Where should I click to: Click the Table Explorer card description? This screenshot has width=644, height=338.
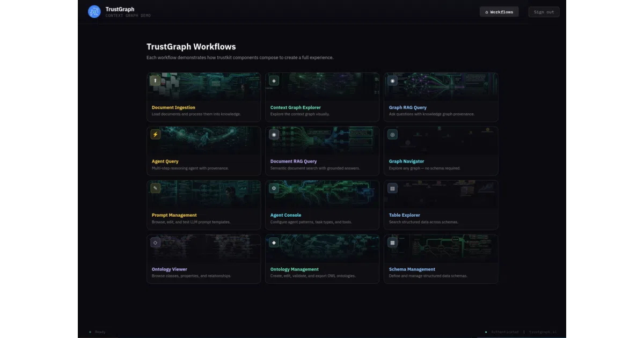pyautogui.click(x=423, y=222)
